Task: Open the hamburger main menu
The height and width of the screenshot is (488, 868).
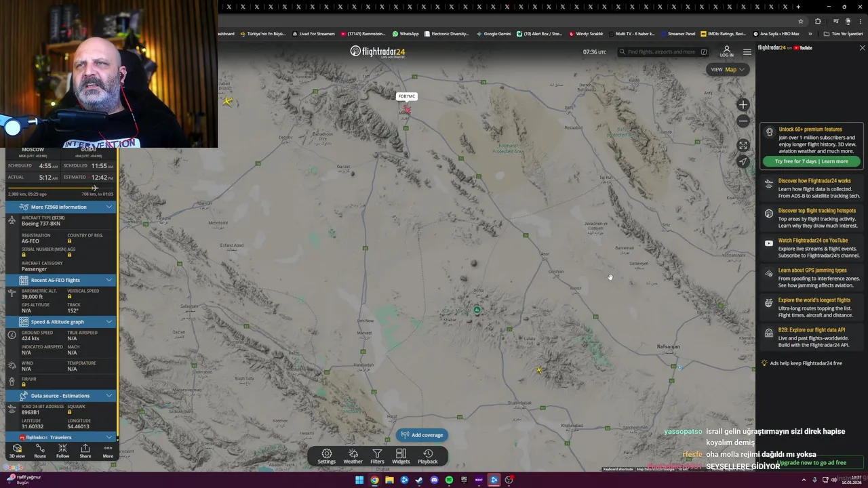Action: click(747, 52)
